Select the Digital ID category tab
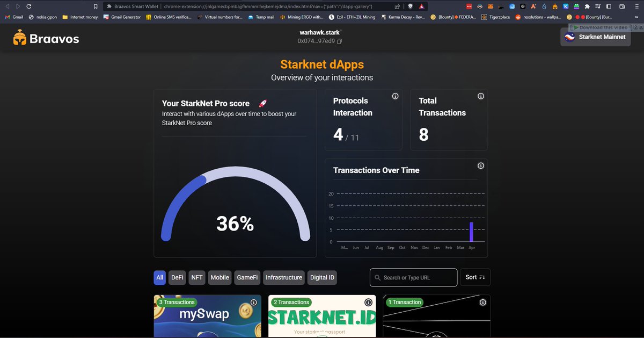The height and width of the screenshot is (338, 644). [x=322, y=277]
